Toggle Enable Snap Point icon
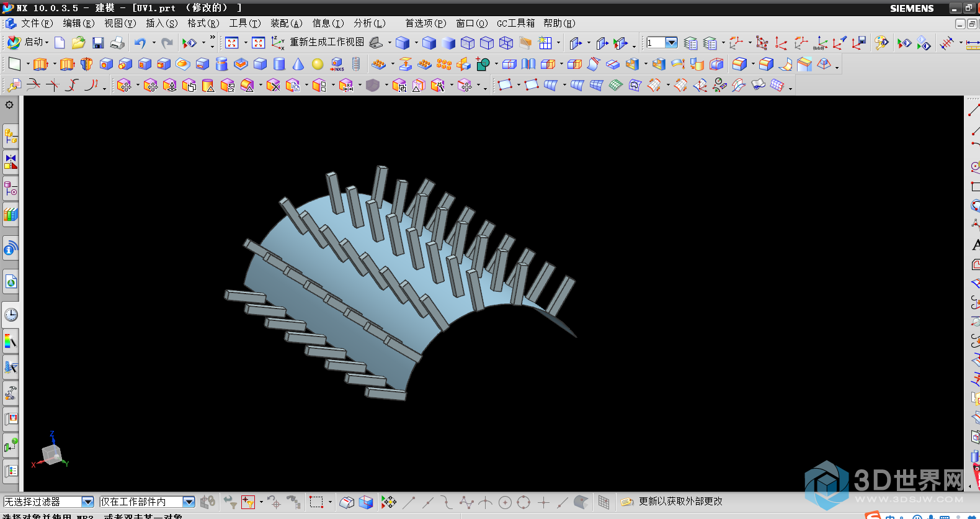Viewport: 980px width, 519px height. tap(389, 502)
